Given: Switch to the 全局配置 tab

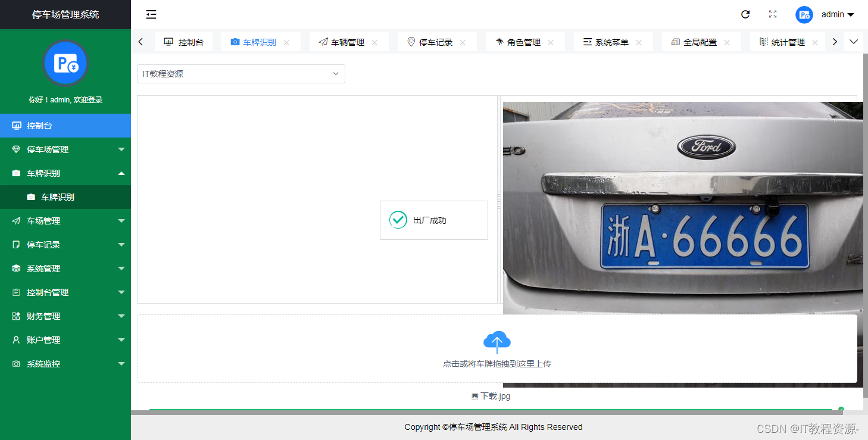Looking at the screenshot, I should [700, 42].
